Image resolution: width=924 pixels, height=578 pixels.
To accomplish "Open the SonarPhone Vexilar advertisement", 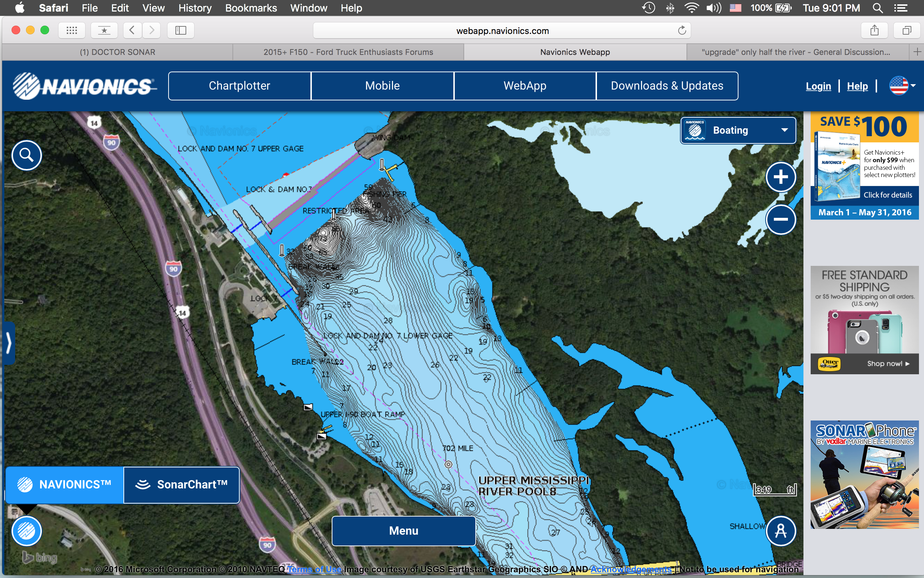I will [x=864, y=475].
